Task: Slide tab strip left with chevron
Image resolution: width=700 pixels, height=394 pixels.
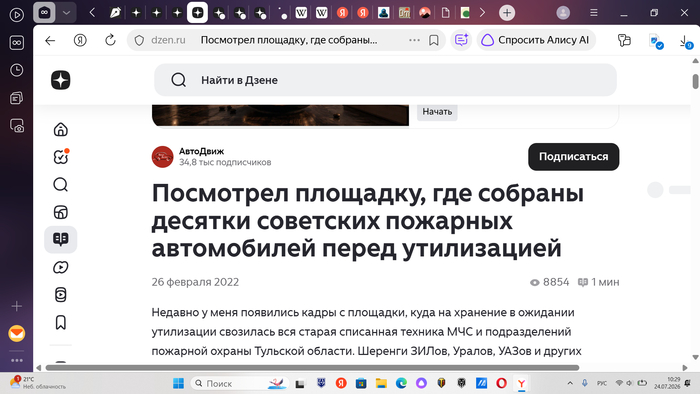Action: 92,12
